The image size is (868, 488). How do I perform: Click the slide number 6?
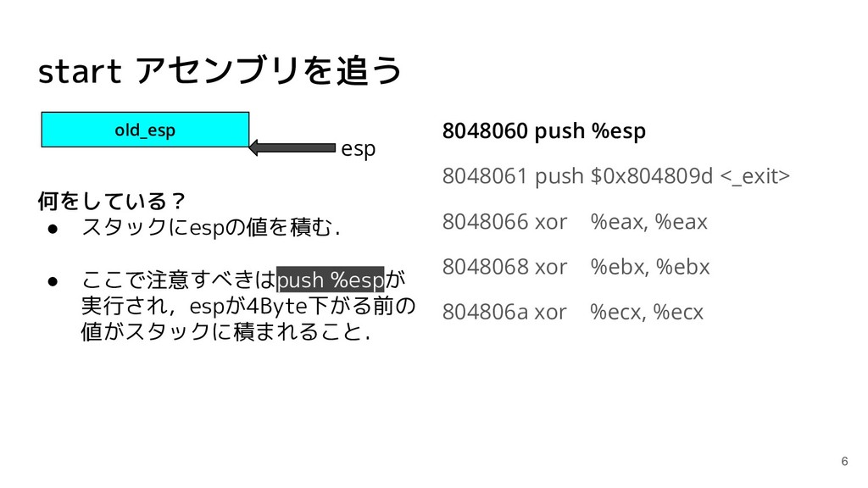[844, 461]
